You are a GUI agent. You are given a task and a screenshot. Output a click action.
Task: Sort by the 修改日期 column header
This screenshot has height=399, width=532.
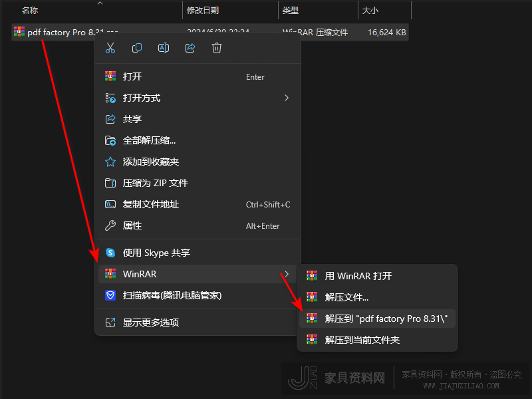point(203,11)
